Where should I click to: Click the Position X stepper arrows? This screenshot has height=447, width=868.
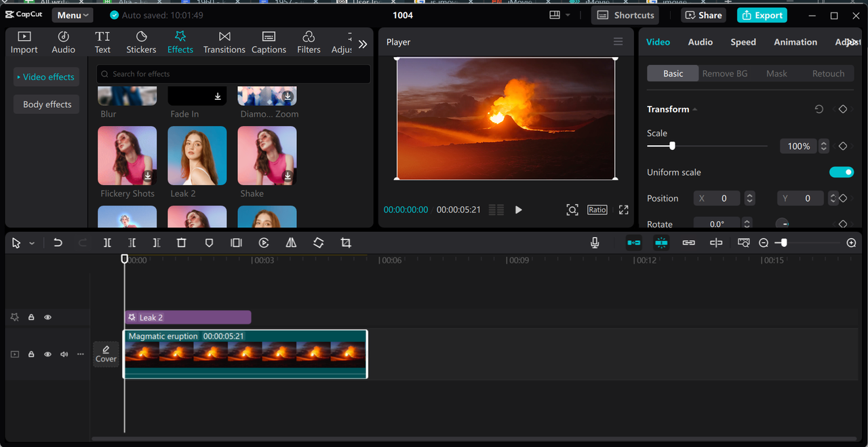(749, 198)
